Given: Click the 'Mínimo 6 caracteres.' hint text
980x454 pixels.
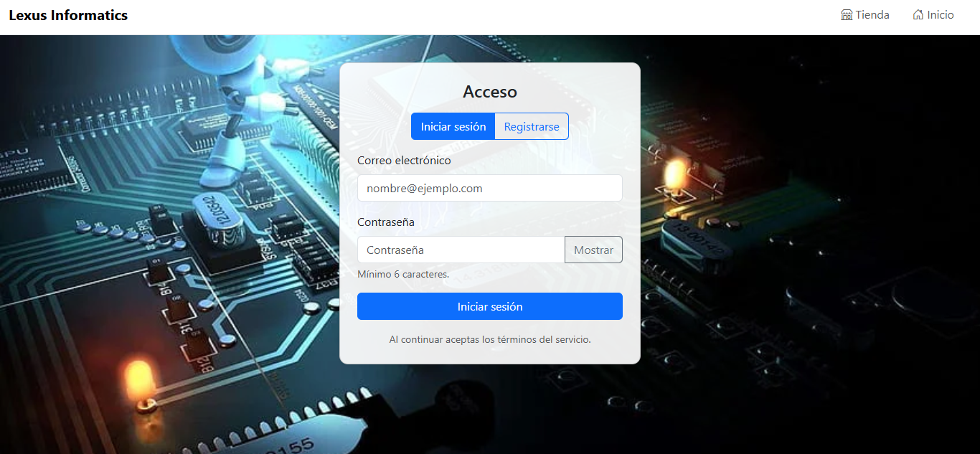Looking at the screenshot, I should click(403, 274).
